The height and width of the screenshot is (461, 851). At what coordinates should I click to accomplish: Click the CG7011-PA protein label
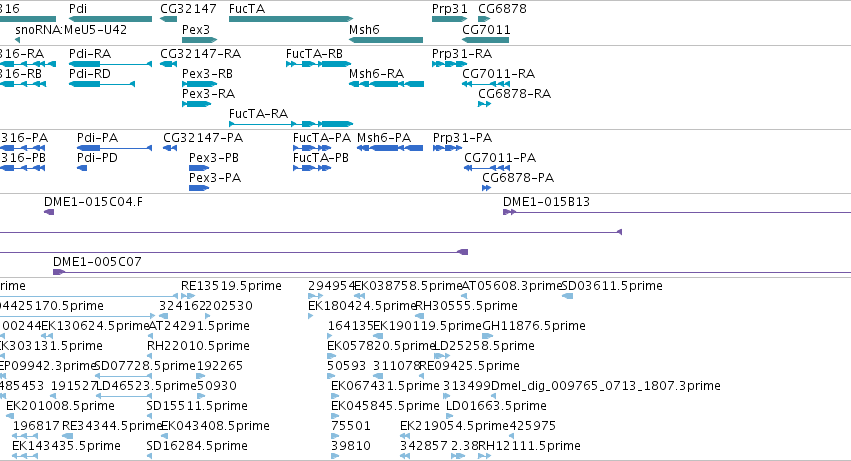coord(500,158)
